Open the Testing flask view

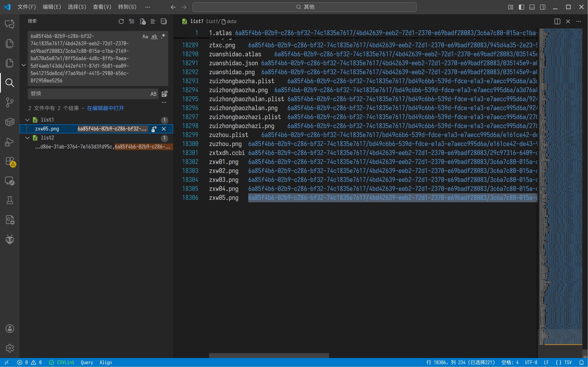[x=10, y=200]
